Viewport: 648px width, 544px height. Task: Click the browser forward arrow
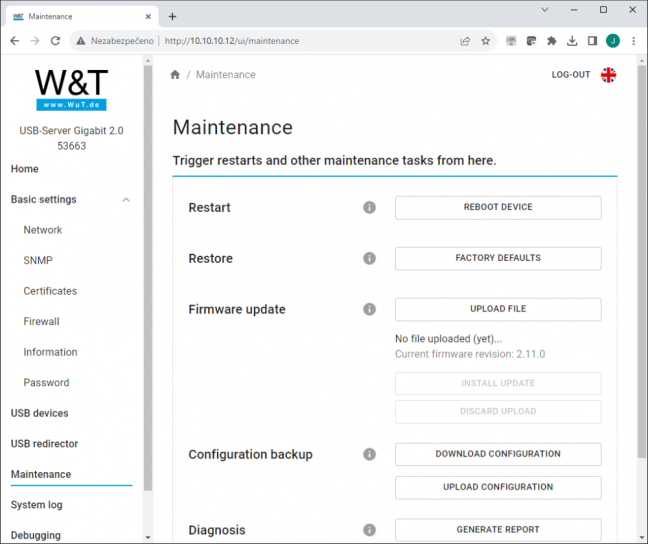[35, 41]
